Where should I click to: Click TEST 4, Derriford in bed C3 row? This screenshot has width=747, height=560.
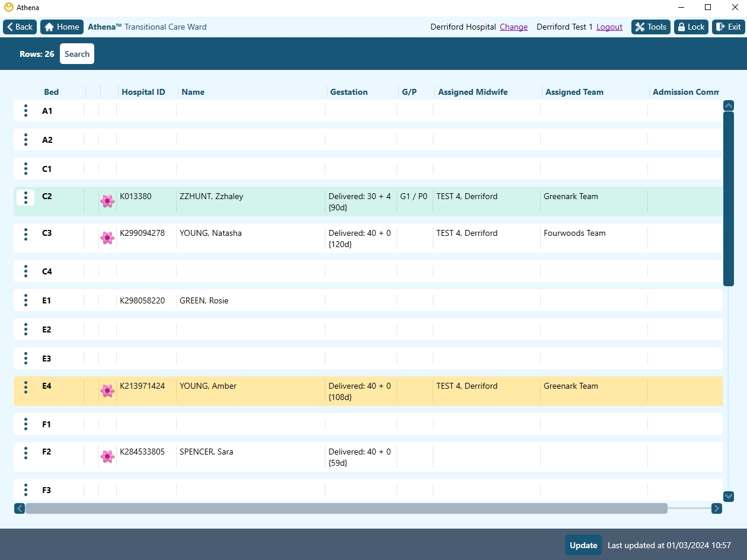(x=467, y=233)
